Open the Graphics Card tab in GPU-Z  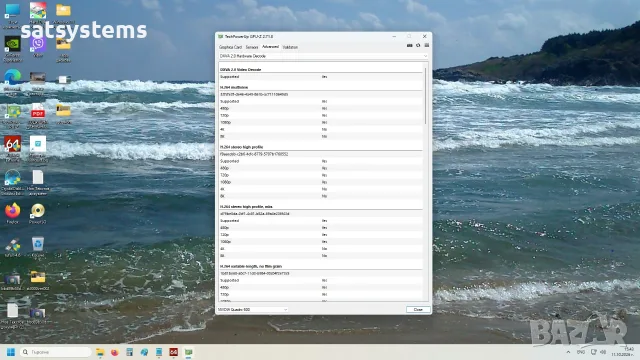pyautogui.click(x=230, y=47)
